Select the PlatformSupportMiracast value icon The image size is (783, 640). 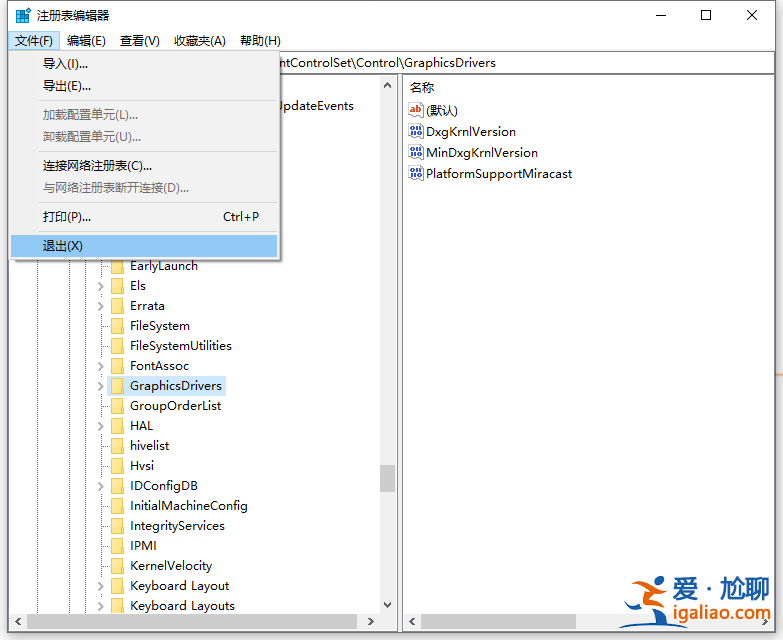point(415,173)
